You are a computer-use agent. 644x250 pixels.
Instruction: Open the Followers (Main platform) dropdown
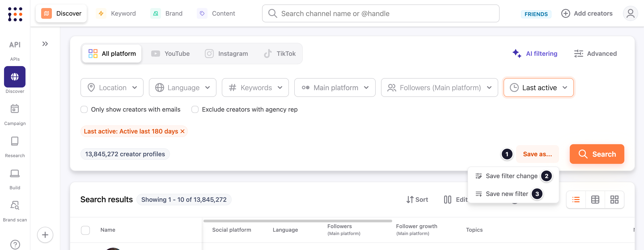click(x=439, y=87)
